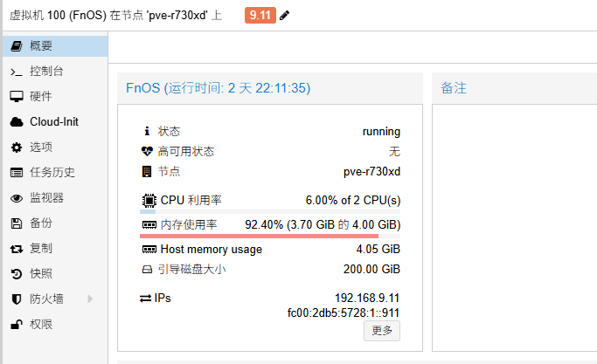Click the CPU 利用率 progress bar
This screenshot has width=597, height=364.
pyautogui.click(x=269, y=211)
